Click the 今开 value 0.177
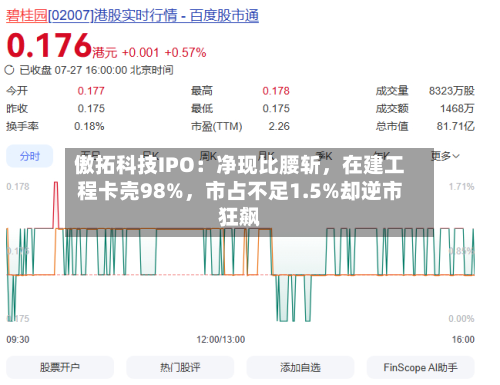 point(91,91)
